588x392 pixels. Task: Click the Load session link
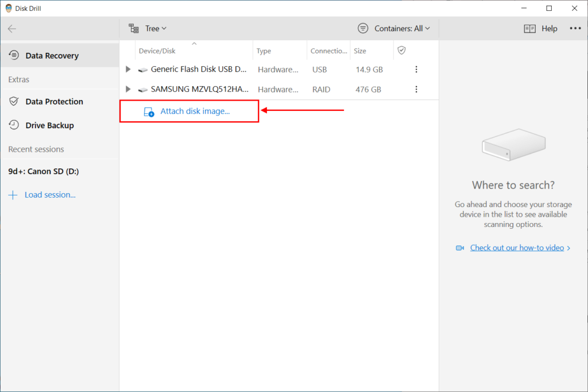[49, 194]
